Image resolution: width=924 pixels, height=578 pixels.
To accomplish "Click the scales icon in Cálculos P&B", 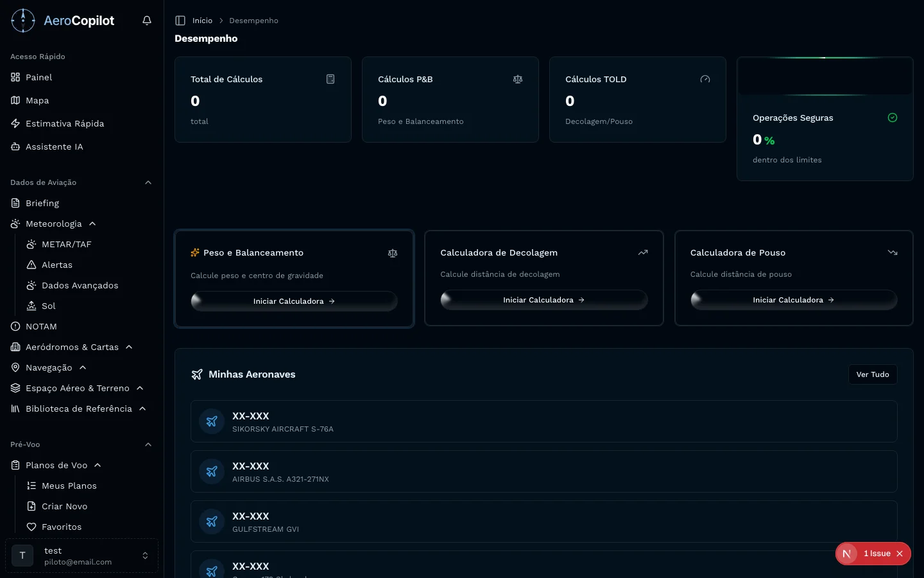I will tap(518, 79).
